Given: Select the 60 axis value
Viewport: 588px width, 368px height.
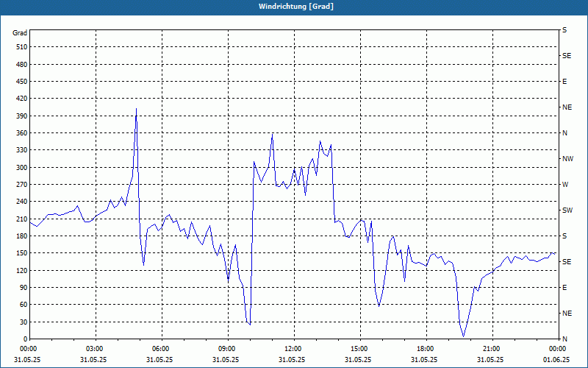Looking at the screenshot, I should 24,305.
